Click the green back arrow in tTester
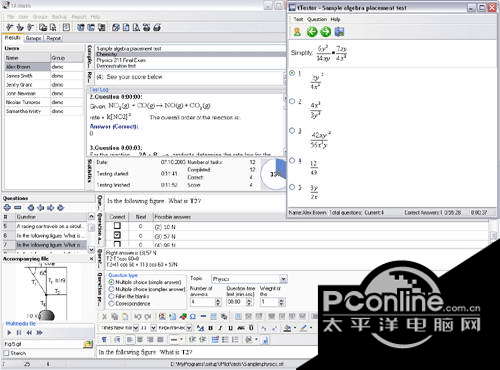This screenshot has height=370, width=500. (x=312, y=32)
